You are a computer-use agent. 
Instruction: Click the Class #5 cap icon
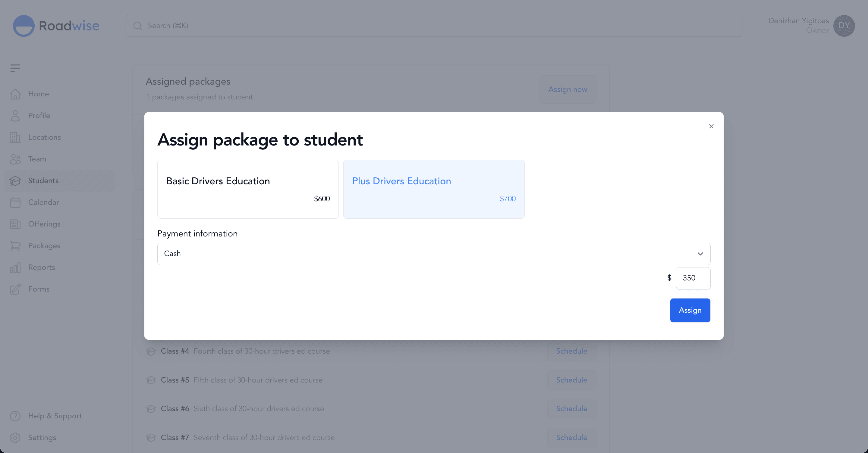coord(151,380)
